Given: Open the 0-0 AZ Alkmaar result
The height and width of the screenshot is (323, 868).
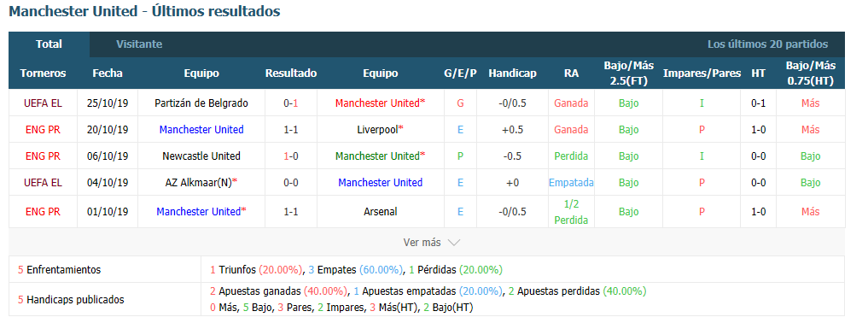Looking at the screenshot, I should click(x=291, y=183).
